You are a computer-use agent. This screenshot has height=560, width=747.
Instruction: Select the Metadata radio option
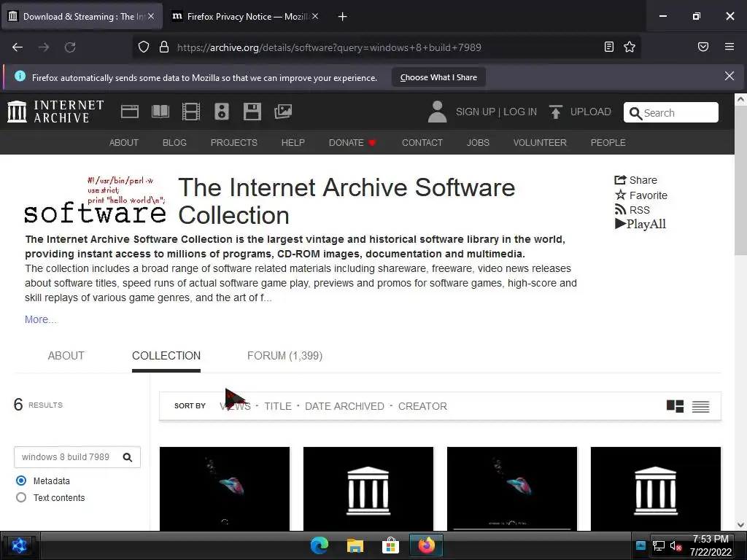point(21,481)
